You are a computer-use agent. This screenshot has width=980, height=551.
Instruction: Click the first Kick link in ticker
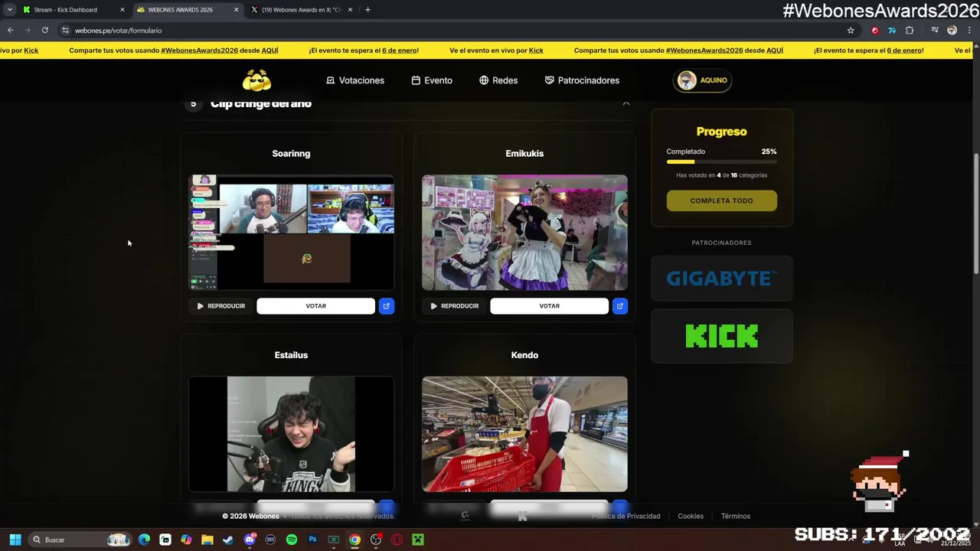coord(31,51)
